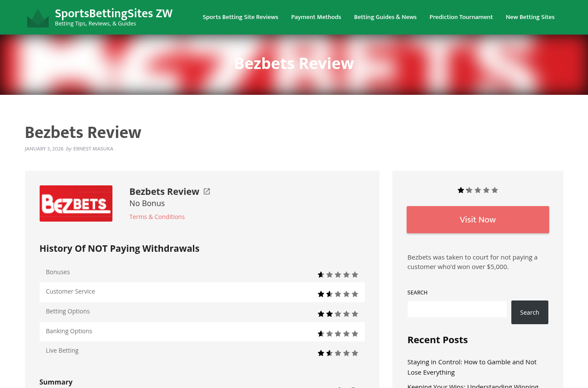This screenshot has width=588, height=388.
Task: Click the 'Betting Tips, Reviews, & Guides' tagline
Action: tap(95, 24)
